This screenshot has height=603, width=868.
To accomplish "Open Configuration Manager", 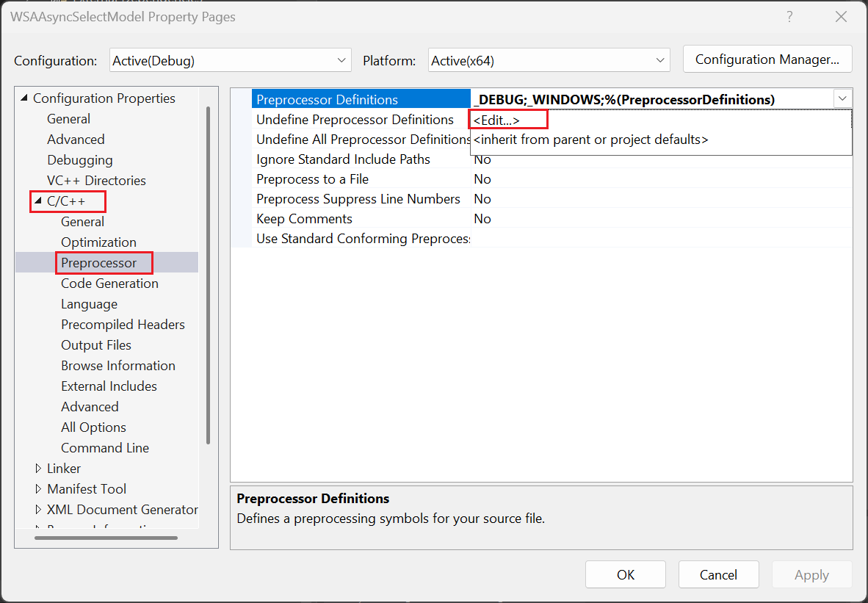I will pyautogui.click(x=767, y=59).
